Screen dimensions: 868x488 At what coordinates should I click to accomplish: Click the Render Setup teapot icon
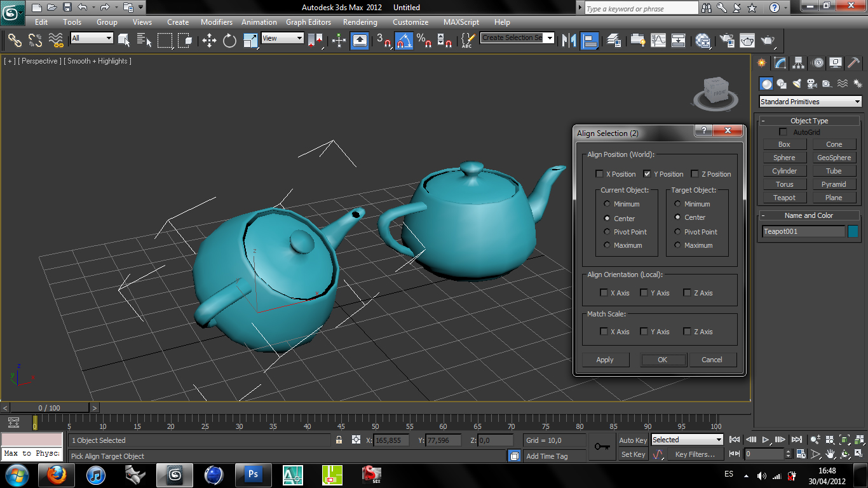pyautogui.click(x=726, y=41)
